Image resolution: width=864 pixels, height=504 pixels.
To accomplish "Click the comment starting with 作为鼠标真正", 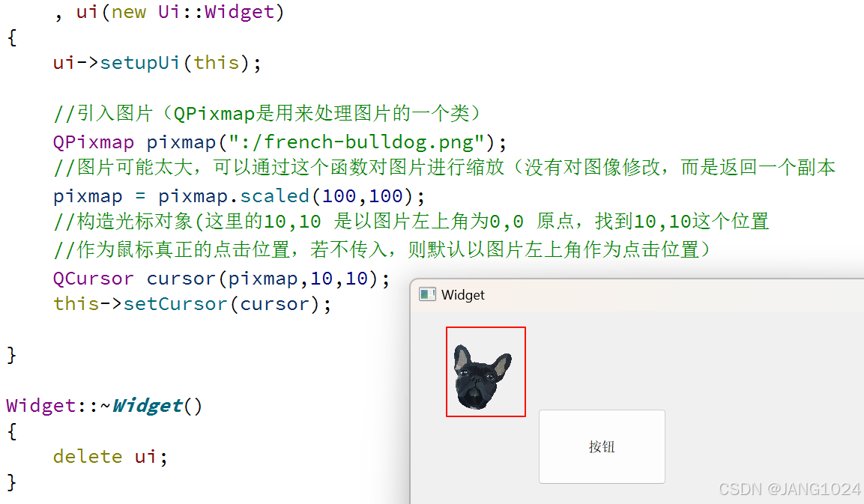I will pos(382,249).
